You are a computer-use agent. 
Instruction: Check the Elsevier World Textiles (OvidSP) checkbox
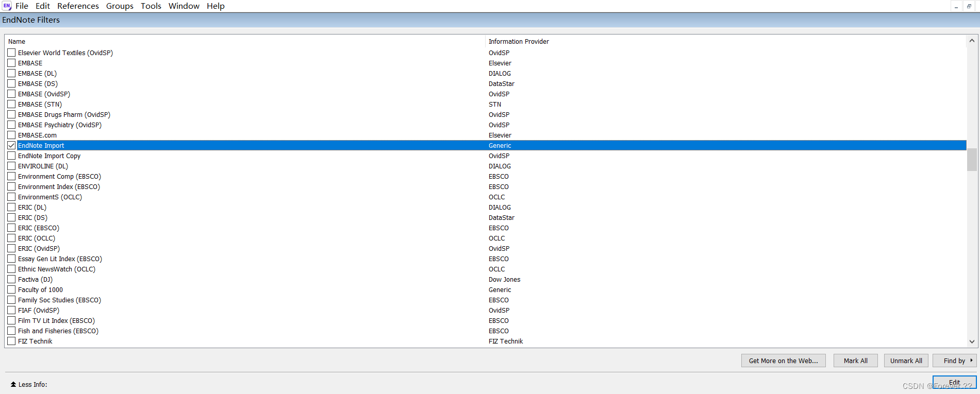pyautogui.click(x=11, y=53)
